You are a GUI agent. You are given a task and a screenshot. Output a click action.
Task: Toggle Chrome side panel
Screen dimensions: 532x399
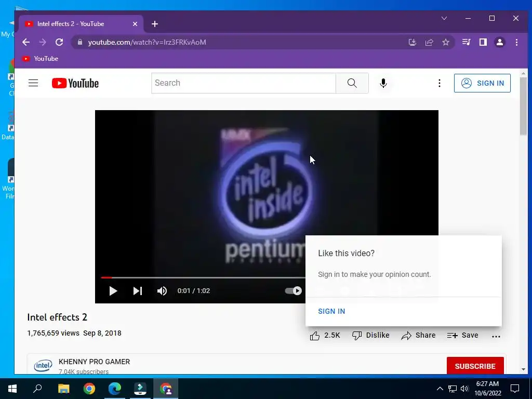[x=483, y=42]
